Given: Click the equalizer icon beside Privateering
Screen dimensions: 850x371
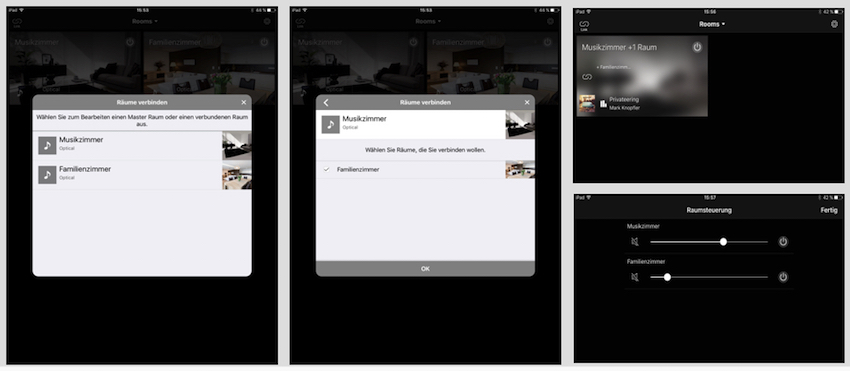Looking at the screenshot, I should (x=603, y=104).
